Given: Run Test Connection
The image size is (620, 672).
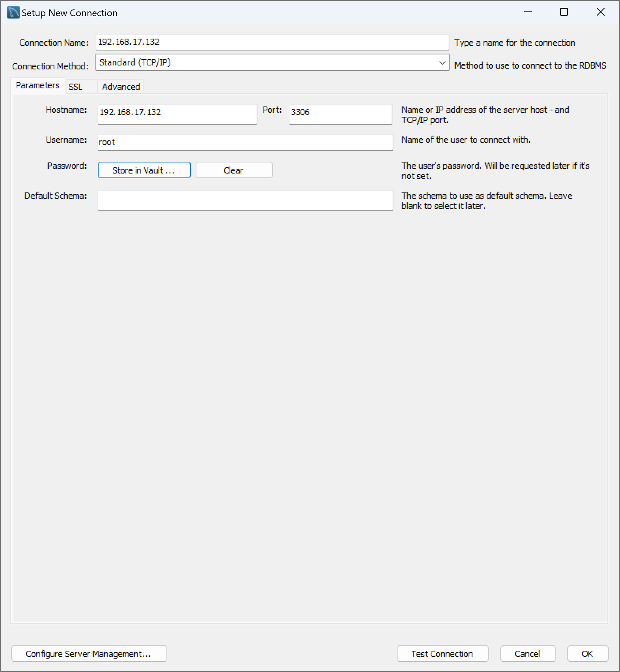Looking at the screenshot, I should coord(443,653).
